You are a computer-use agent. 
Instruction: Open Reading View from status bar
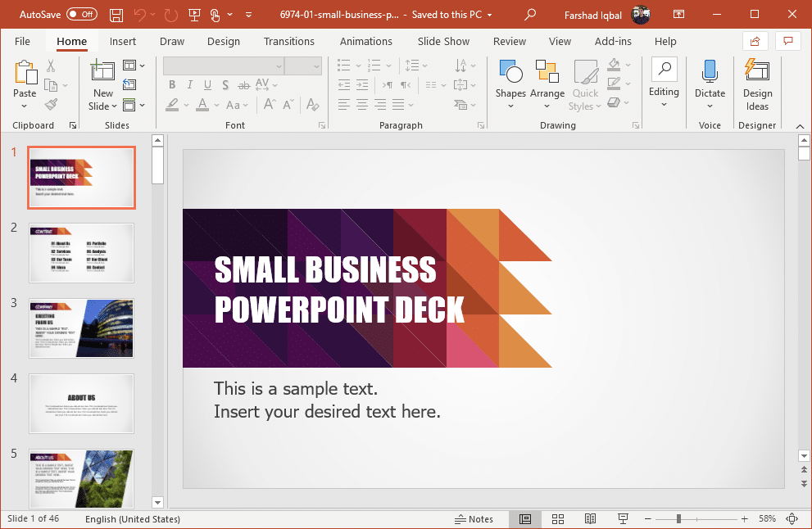tap(590, 519)
